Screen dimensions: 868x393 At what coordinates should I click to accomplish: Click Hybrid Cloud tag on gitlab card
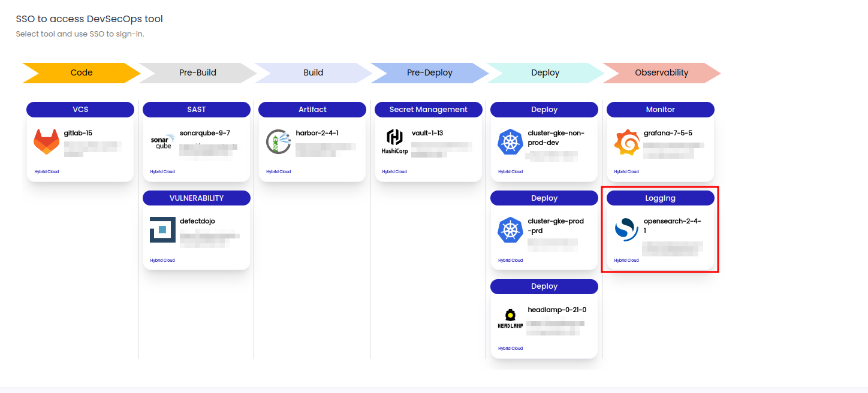point(47,172)
